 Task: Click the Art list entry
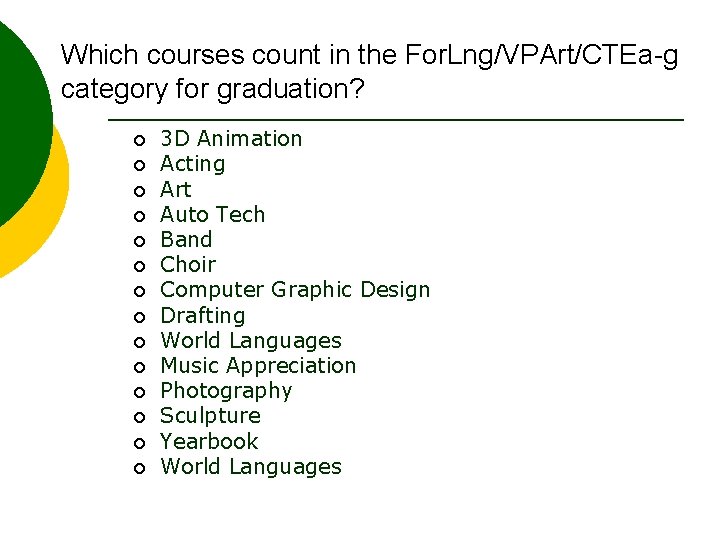(175, 189)
